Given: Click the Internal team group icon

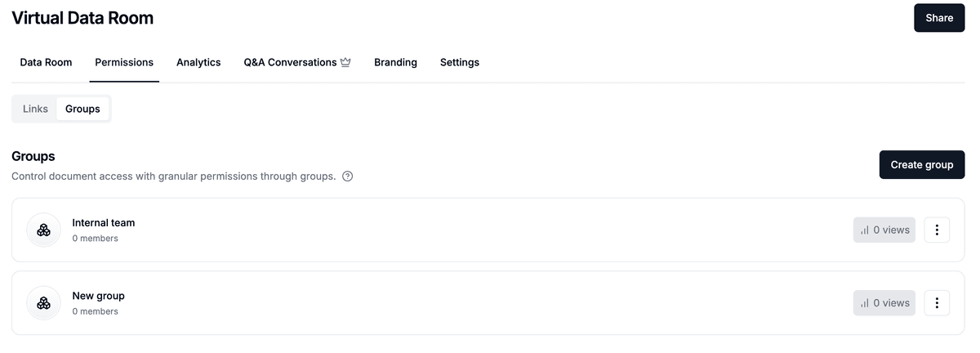Looking at the screenshot, I should (x=44, y=230).
